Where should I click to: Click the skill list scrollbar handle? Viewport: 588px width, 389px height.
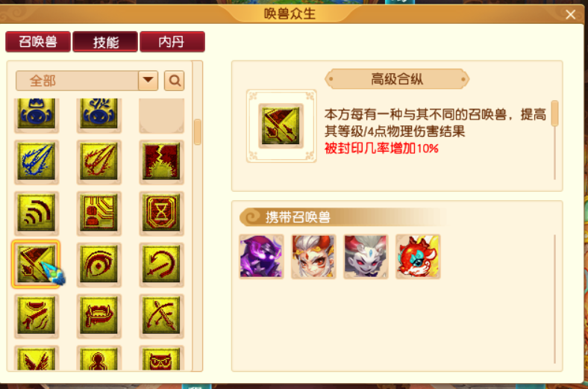pyautogui.click(x=197, y=131)
